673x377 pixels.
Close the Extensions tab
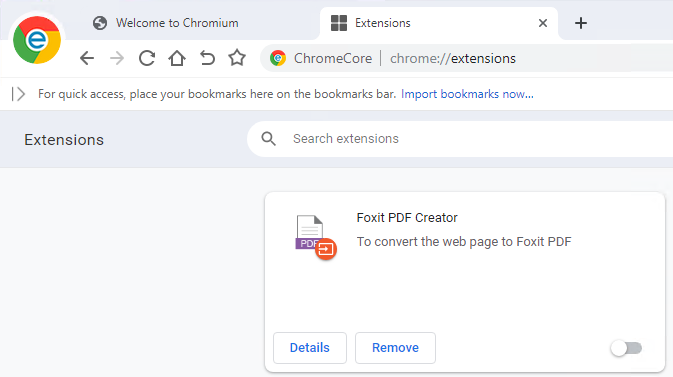[x=543, y=23]
